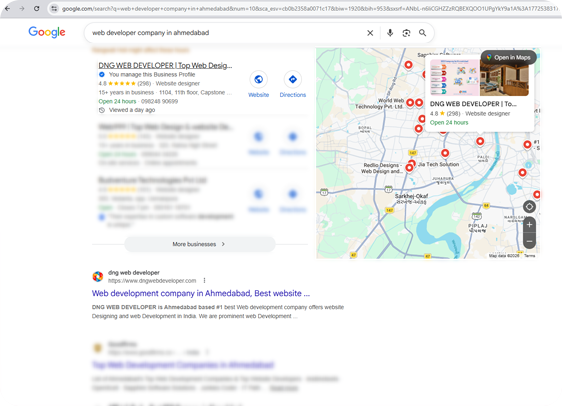
Task: Open DNG web developer photo thumbnail on map card
Action: [x=454, y=77]
